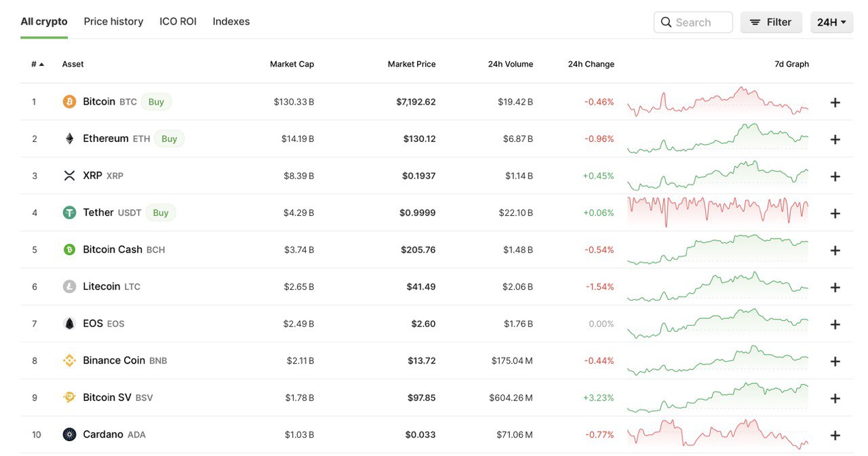Click the Bitcoin SV 7d graph sparkline
This screenshot has height=456, width=868.
(717, 398)
